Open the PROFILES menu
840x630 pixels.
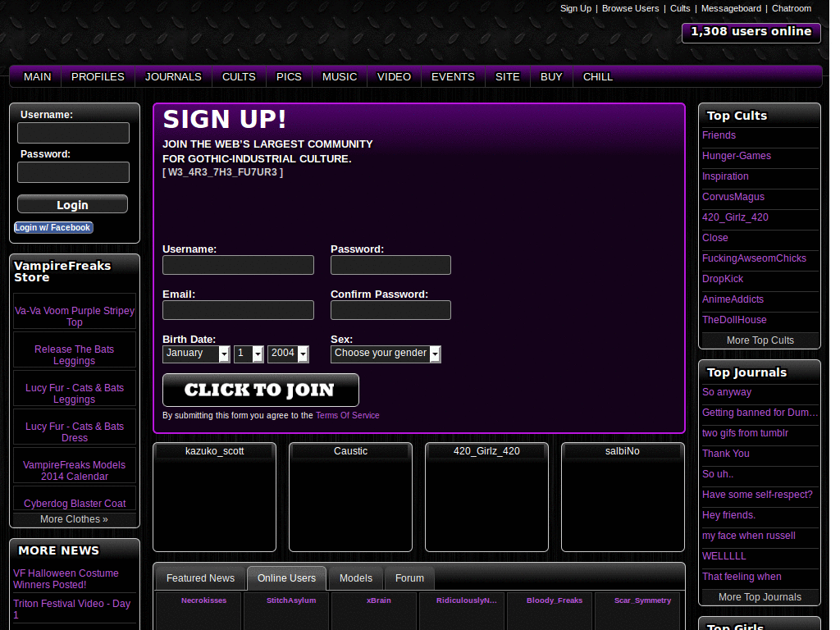pyautogui.click(x=98, y=76)
